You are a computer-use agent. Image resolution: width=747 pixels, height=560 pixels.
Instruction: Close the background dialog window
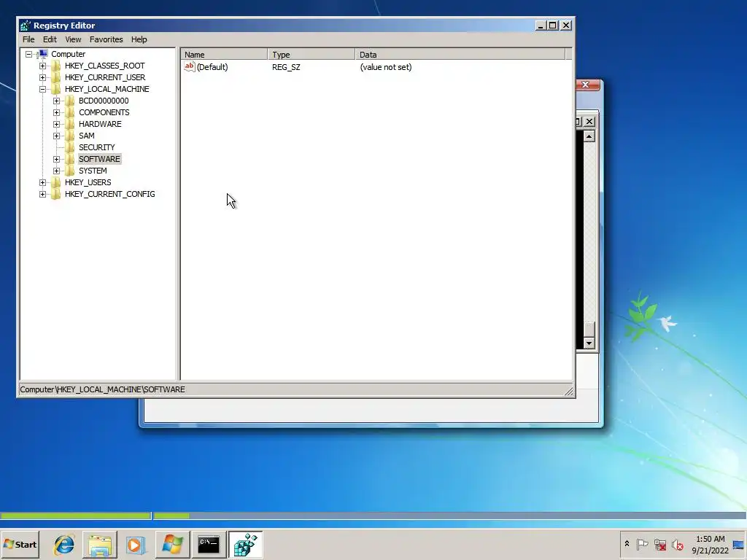(x=587, y=85)
